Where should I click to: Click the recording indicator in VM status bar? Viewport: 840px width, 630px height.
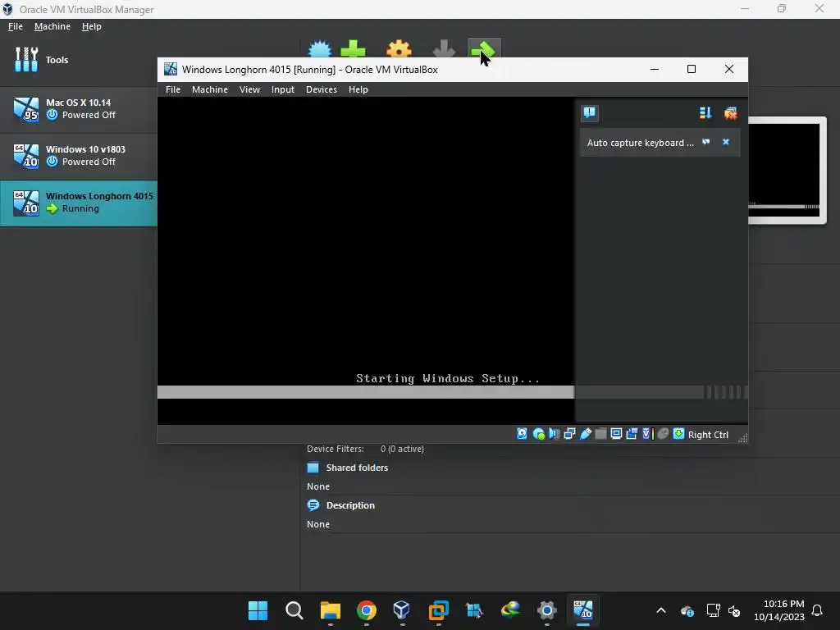click(x=632, y=434)
